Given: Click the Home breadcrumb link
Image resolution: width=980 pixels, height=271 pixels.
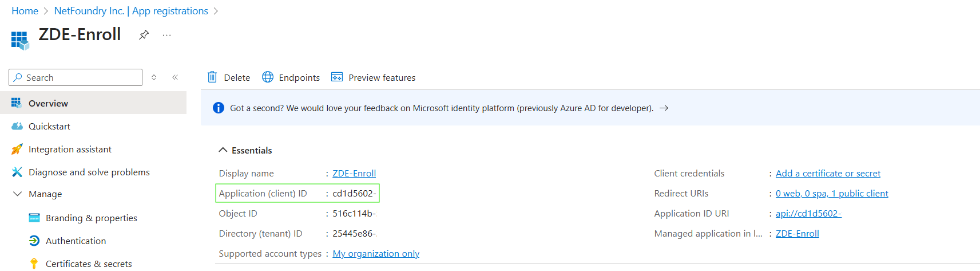Looking at the screenshot, I should (x=25, y=11).
